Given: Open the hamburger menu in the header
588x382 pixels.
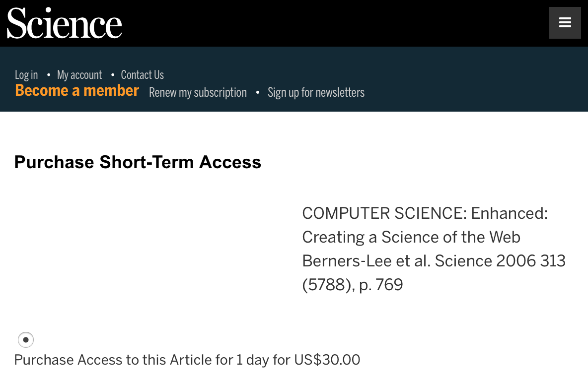Looking at the screenshot, I should point(565,23).
